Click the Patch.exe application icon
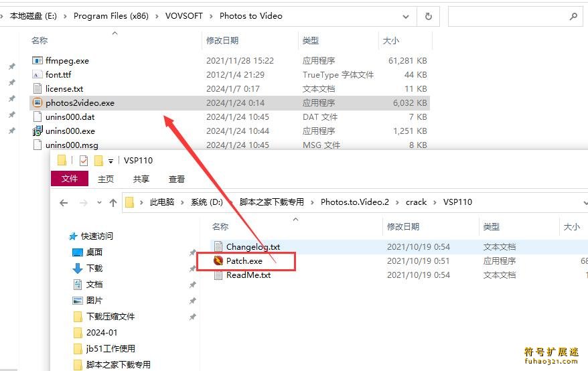 pyautogui.click(x=218, y=261)
